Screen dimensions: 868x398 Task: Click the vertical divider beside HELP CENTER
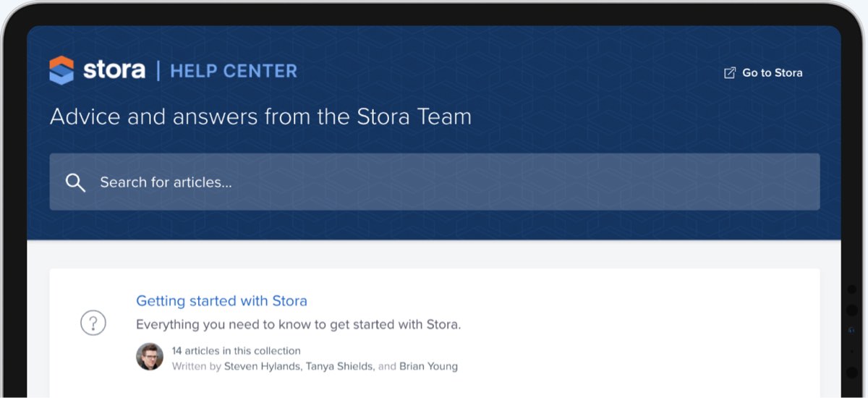[158, 71]
